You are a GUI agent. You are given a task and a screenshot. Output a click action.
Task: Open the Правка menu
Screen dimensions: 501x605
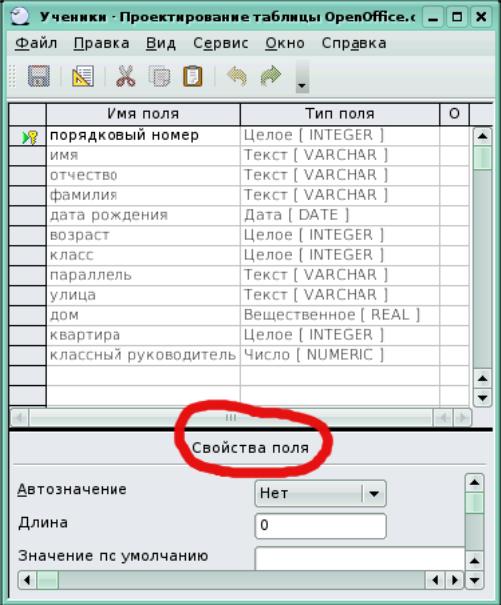point(102,43)
